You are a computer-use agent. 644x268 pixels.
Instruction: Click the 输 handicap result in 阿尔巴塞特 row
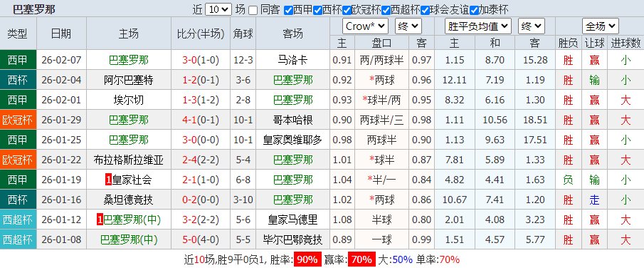[x=594, y=80]
